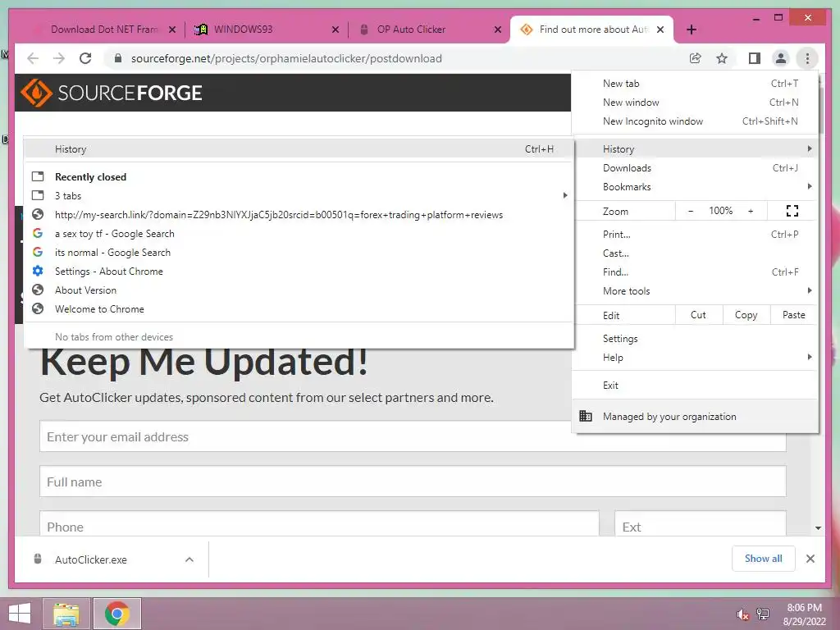The width and height of the screenshot is (840, 630).
Task: Switch to Download Dot NET Framework tab
Action: point(104,30)
